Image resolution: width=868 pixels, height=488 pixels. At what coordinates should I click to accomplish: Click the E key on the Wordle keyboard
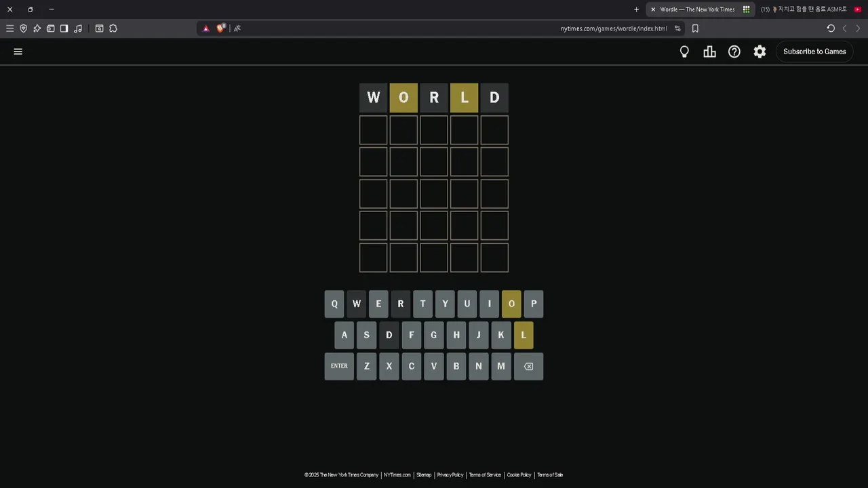[378, 304]
